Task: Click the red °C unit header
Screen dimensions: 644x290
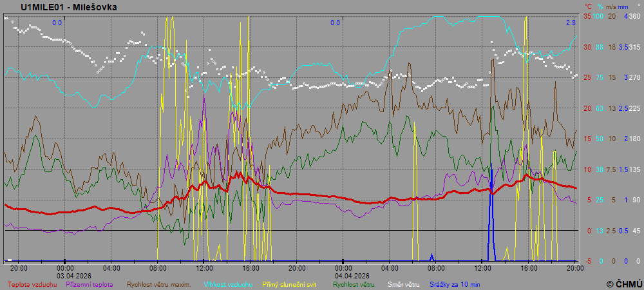Action: pos(588,6)
